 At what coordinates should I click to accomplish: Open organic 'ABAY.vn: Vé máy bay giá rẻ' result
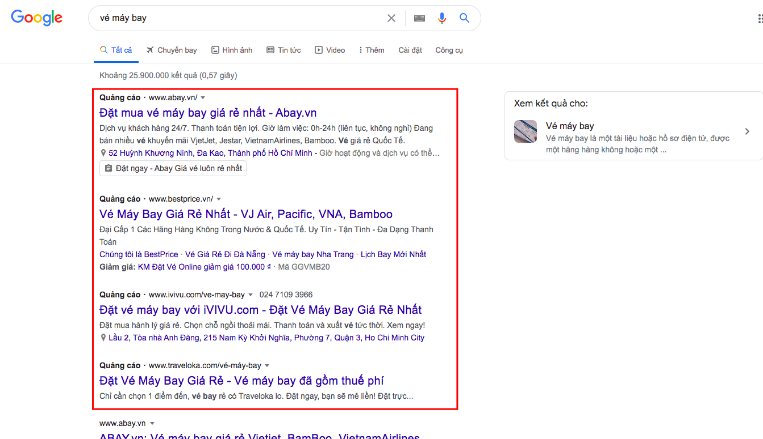click(259, 436)
